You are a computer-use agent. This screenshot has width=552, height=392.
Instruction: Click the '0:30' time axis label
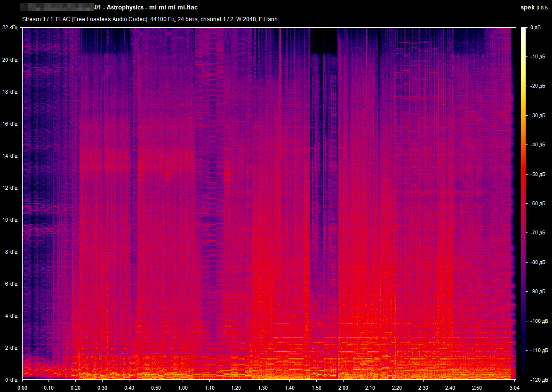(x=103, y=388)
